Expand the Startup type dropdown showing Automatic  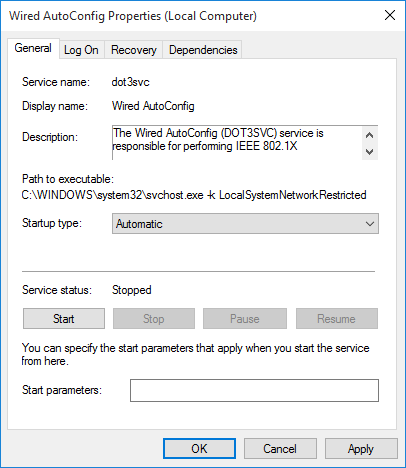coord(245,224)
